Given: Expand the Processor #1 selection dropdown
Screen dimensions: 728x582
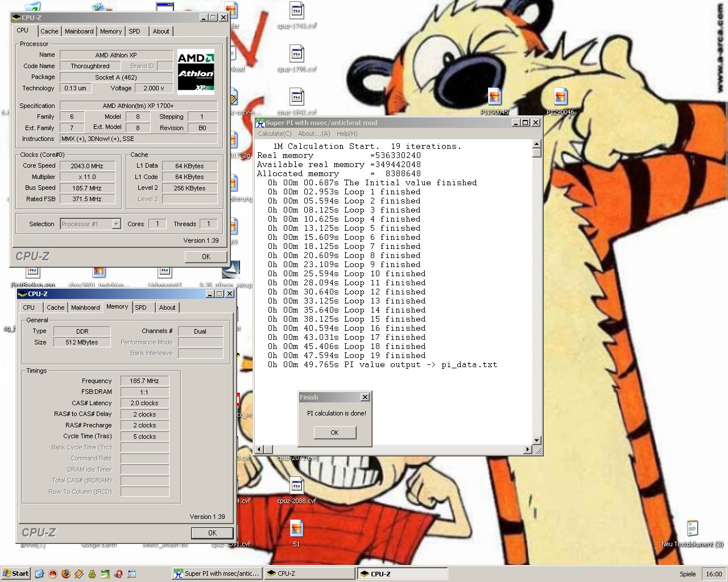Looking at the screenshot, I should click(116, 224).
